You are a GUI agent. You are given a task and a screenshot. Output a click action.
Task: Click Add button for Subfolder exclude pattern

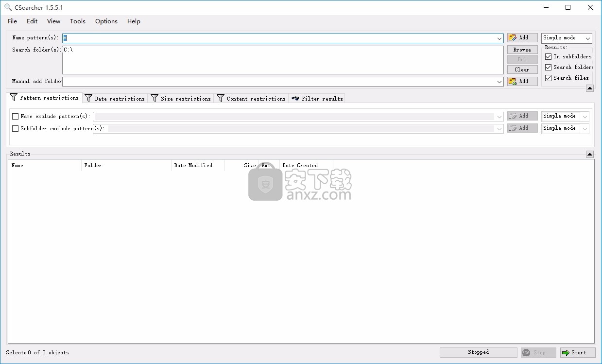(522, 128)
